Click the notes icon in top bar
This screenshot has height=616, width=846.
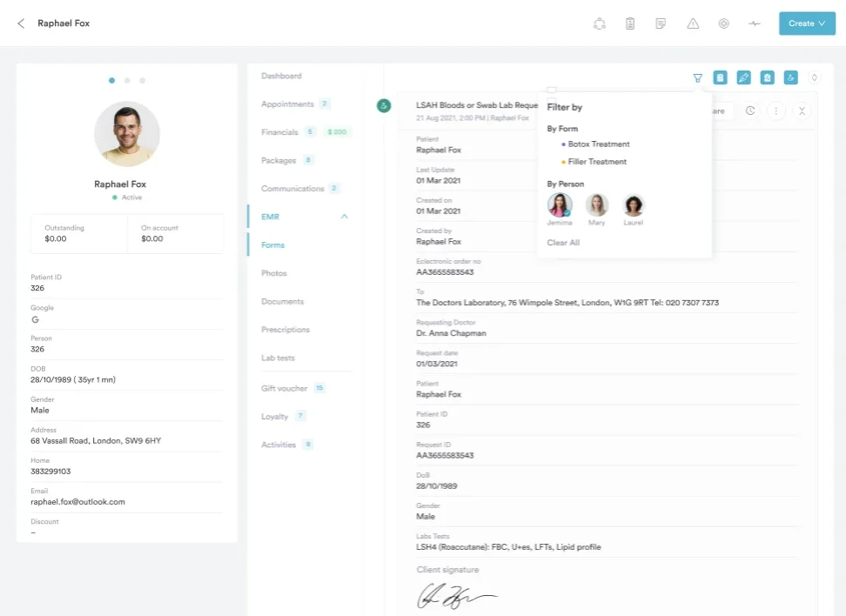(661, 23)
